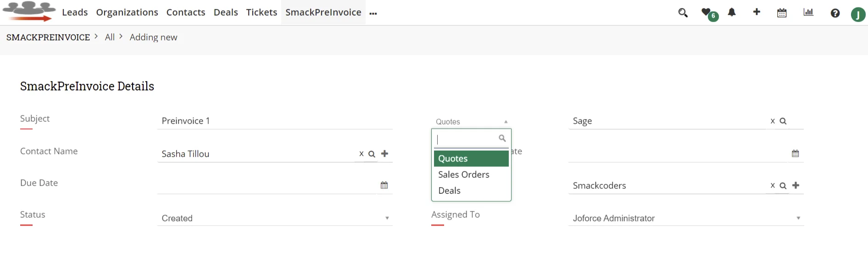Open reports via the bar chart icon
This screenshot has width=868, height=265.
click(808, 13)
